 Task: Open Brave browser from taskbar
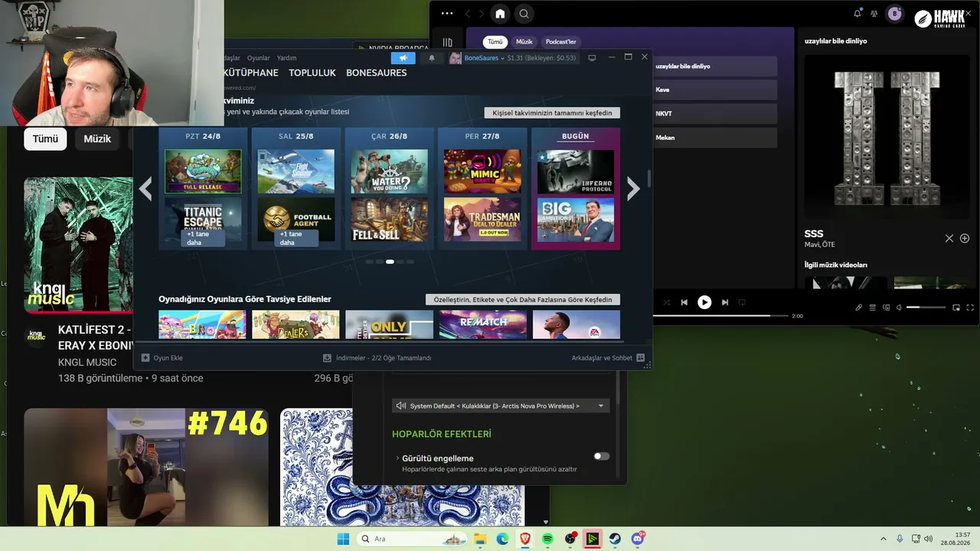pyautogui.click(x=525, y=539)
